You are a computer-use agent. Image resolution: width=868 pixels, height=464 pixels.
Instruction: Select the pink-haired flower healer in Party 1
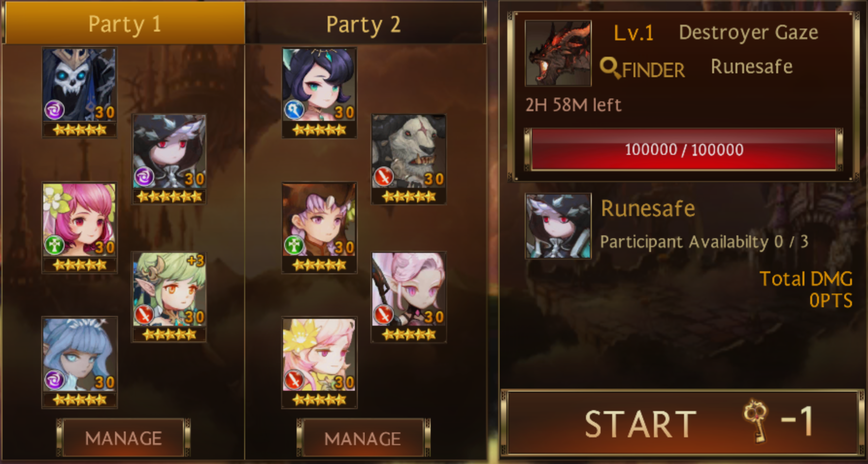coord(79,228)
